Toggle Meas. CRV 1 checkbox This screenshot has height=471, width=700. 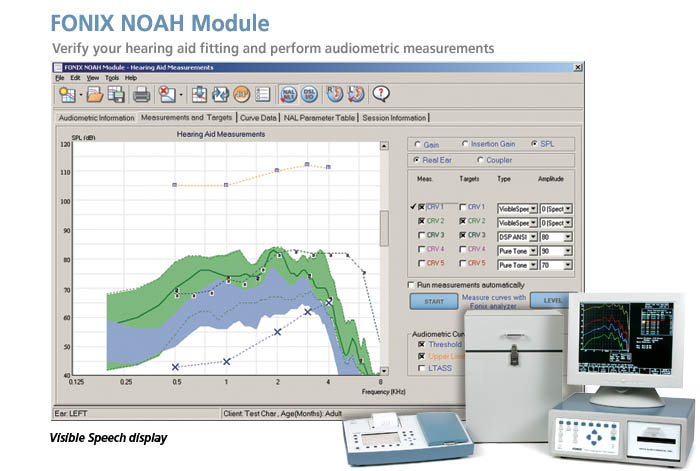pyautogui.click(x=421, y=207)
